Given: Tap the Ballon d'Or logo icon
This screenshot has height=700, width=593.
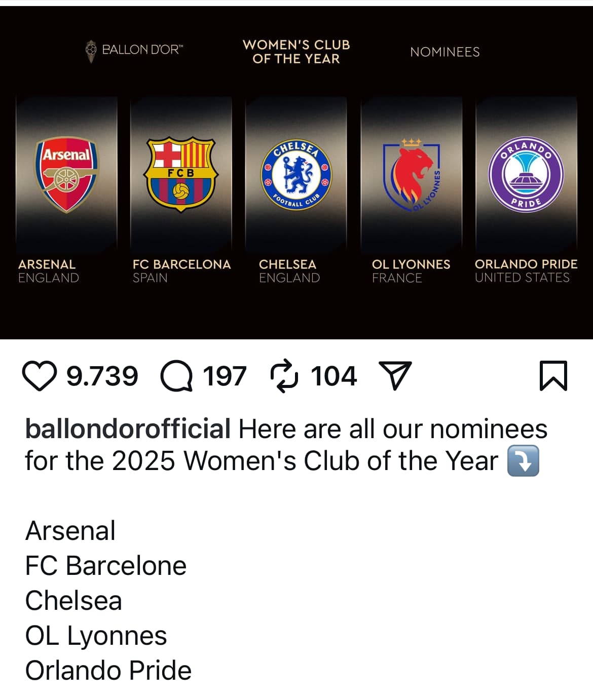Looking at the screenshot, I should 91,50.
